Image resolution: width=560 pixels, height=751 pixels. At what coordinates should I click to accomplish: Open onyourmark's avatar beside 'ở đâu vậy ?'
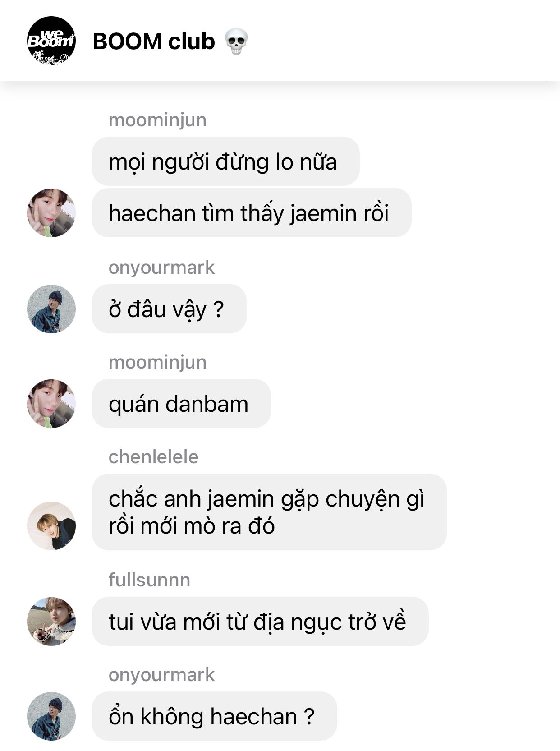click(x=51, y=309)
